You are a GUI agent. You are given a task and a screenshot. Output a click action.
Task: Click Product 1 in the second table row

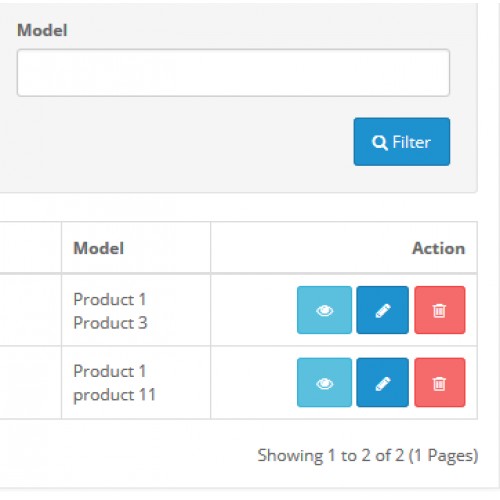tap(110, 371)
